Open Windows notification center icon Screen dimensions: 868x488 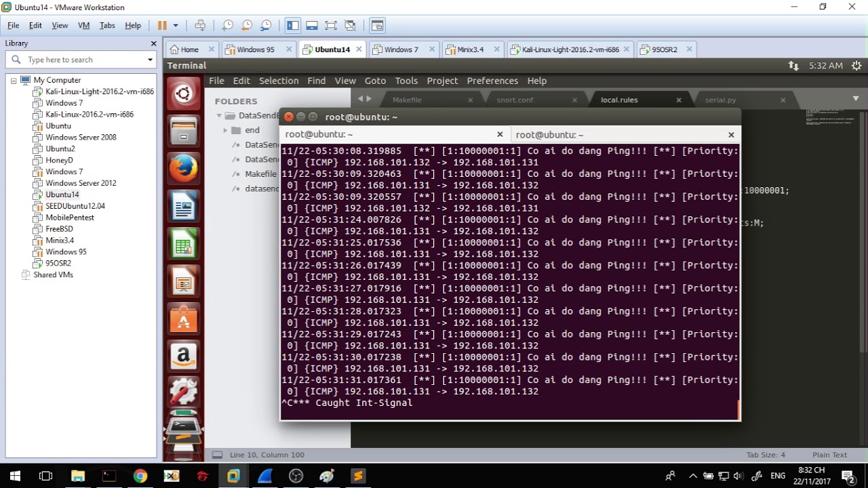point(848,476)
